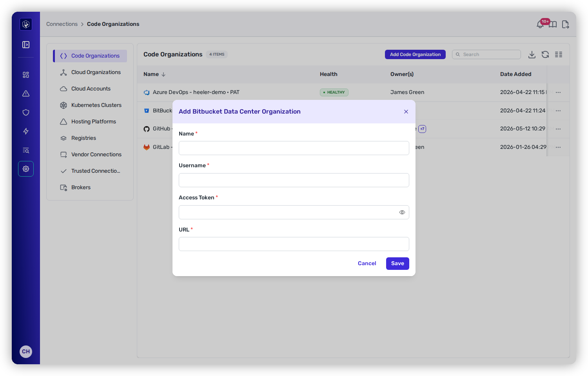The width and height of the screenshot is (588, 376).
Task: Open row actions for the GitLab row
Action: coord(558,147)
